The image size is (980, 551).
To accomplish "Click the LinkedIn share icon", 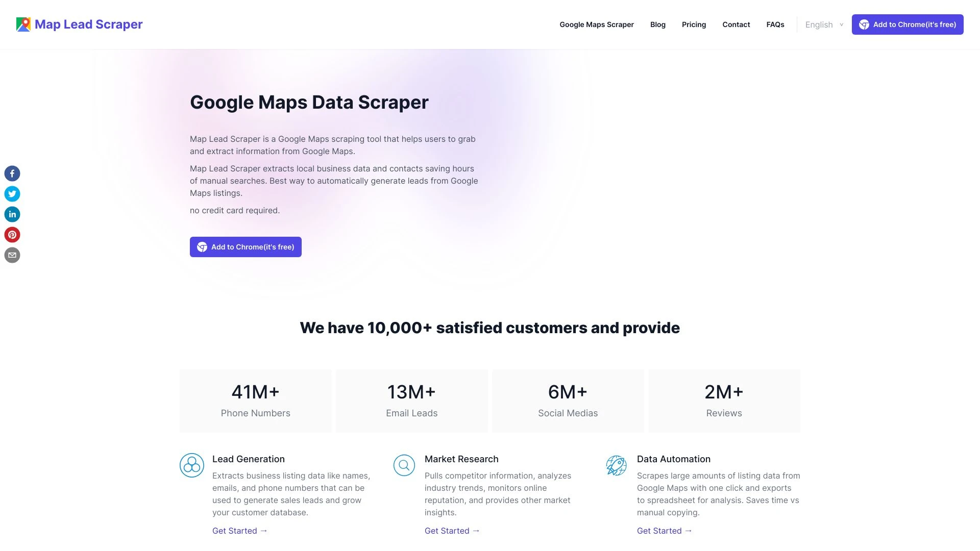I will tap(12, 214).
